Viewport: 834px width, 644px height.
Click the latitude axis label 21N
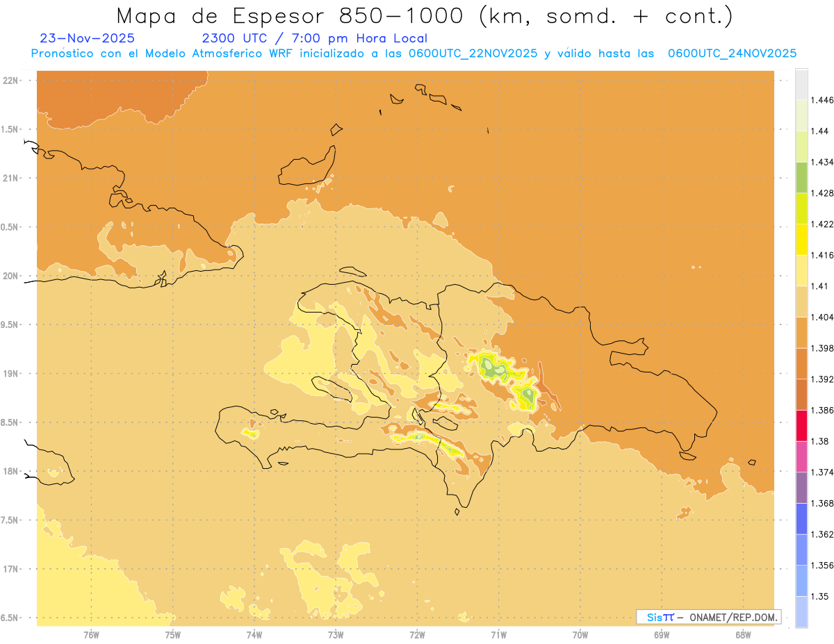point(10,178)
